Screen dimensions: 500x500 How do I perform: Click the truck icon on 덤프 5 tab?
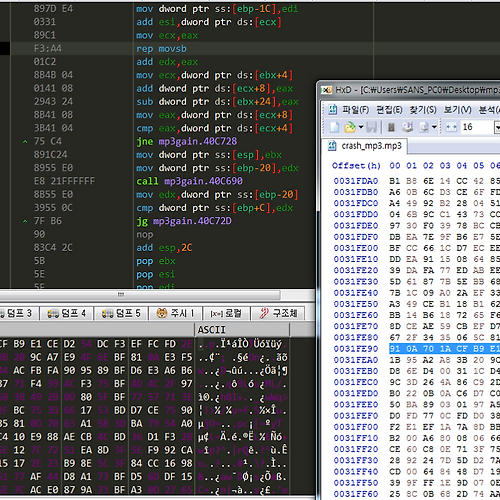107,313
